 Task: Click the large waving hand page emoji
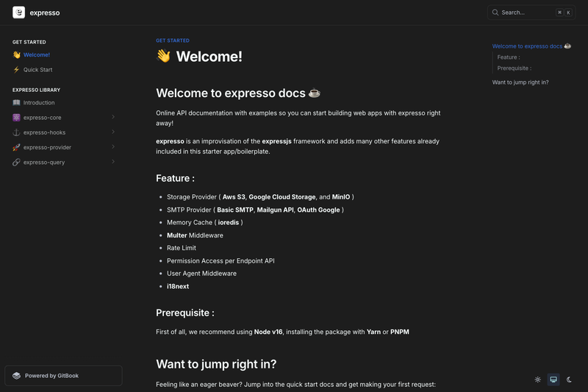(x=163, y=56)
